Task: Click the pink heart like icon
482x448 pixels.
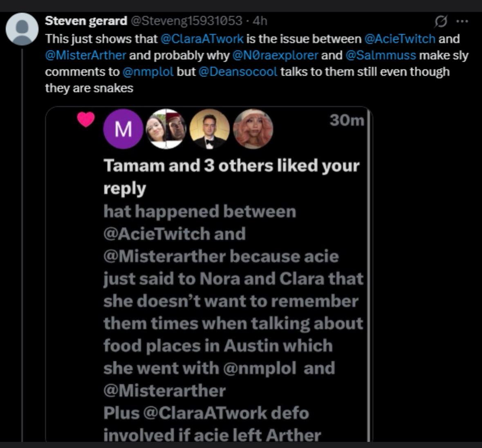Action: (86, 119)
